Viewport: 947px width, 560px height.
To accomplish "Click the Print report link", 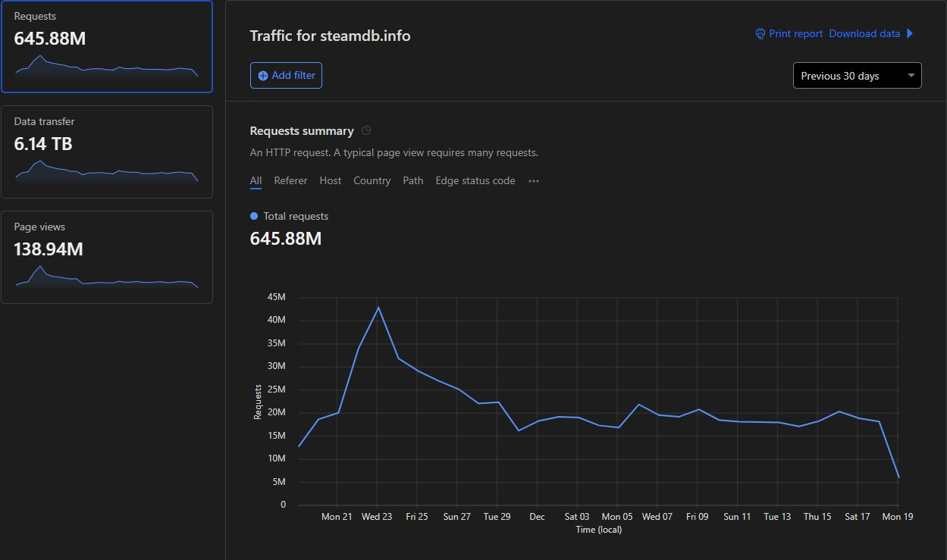I will [796, 34].
